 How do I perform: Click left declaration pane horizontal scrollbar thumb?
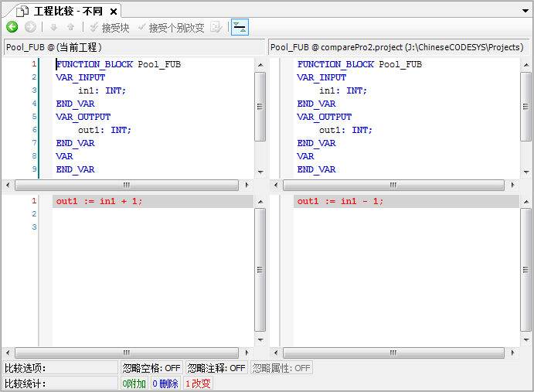[x=126, y=186]
